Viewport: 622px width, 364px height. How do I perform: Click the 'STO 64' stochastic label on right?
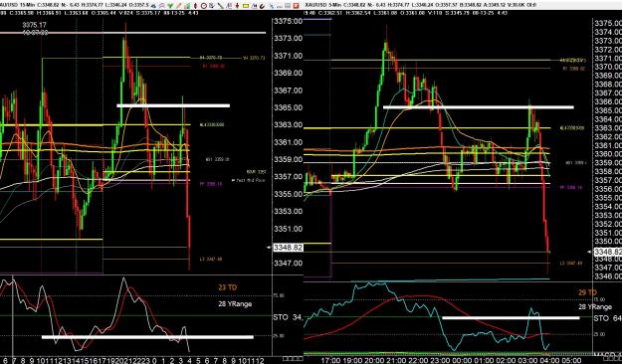tap(607, 318)
